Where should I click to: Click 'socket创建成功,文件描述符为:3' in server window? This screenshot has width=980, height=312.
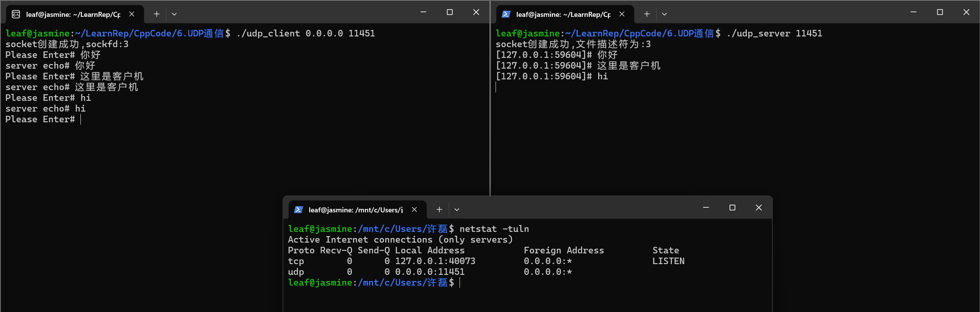pos(573,44)
